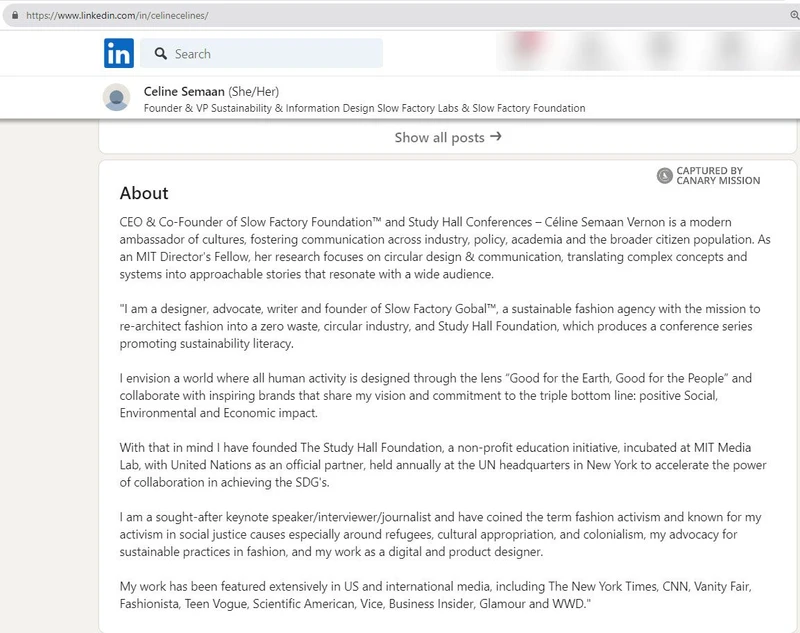Click the '(She/Her)' pronoun text
The height and width of the screenshot is (633, 800).
(x=254, y=92)
